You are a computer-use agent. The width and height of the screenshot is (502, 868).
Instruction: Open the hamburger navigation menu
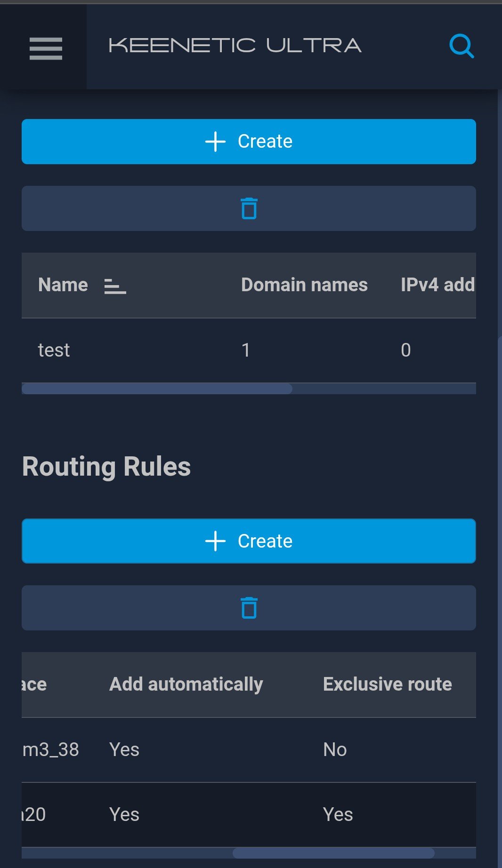(x=46, y=48)
